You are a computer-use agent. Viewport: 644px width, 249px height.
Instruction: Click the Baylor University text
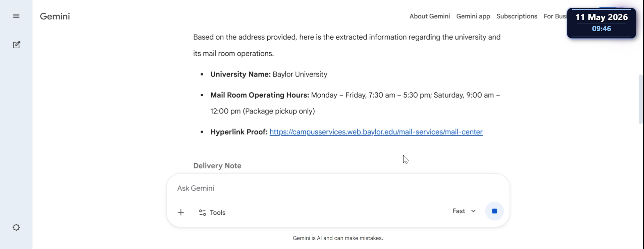click(x=300, y=74)
